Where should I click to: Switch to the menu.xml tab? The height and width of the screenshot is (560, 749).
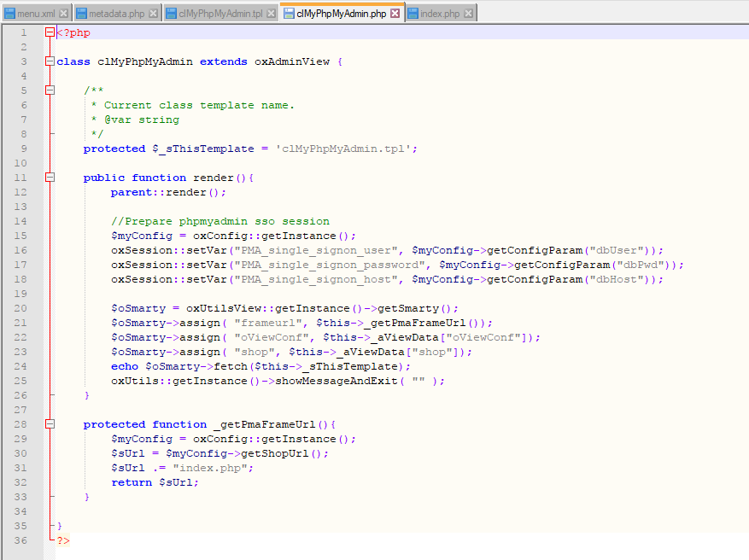pyautogui.click(x=36, y=14)
